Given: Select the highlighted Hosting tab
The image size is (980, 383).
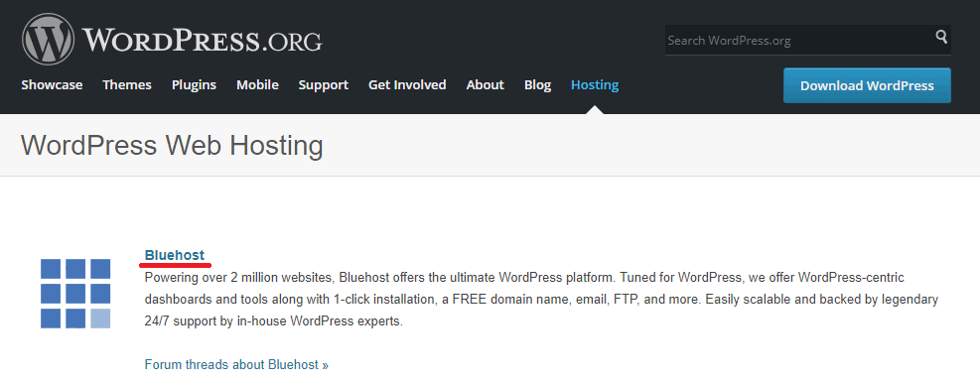Looking at the screenshot, I should (595, 85).
